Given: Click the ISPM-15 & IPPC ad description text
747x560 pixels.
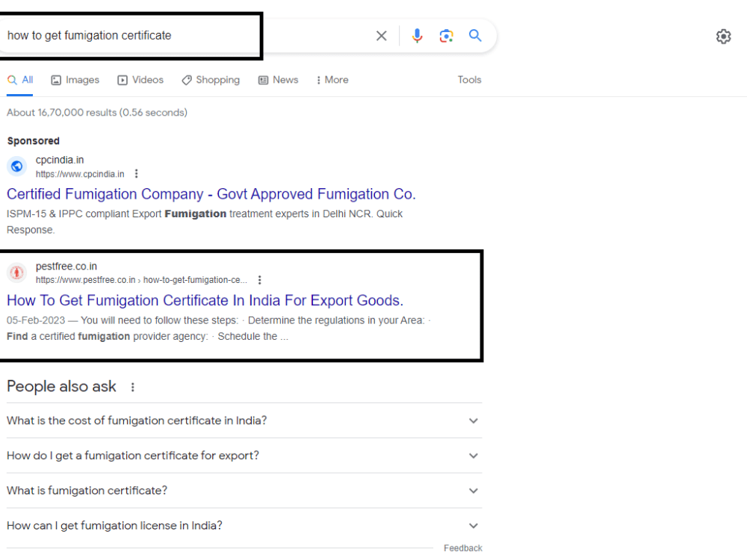Looking at the screenshot, I should click(x=205, y=222).
